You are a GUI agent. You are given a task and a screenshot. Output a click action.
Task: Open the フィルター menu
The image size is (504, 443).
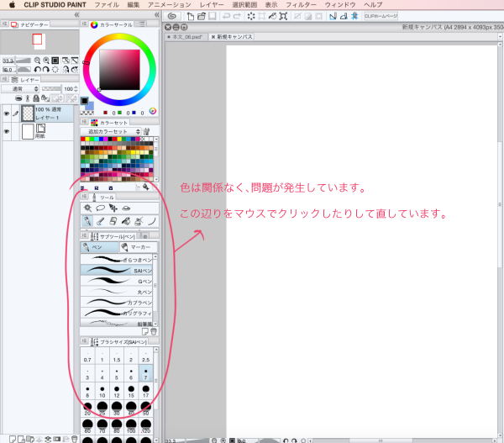pos(302,5)
